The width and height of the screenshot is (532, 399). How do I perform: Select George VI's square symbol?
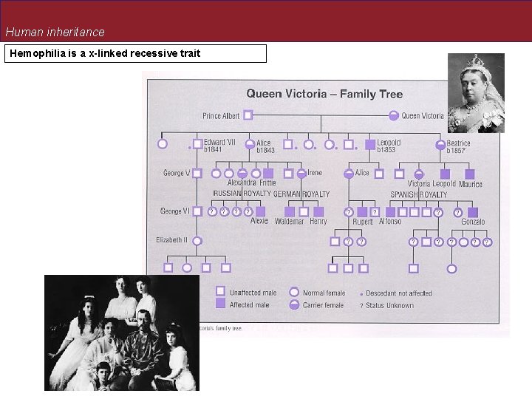(x=197, y=211)
